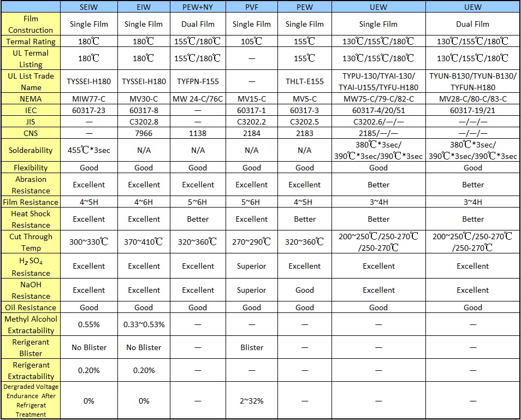Click the UL List Trade Name row header
The height and width of the screenshot is (420, 521).
pyautogui.click(x=31, y=81)
